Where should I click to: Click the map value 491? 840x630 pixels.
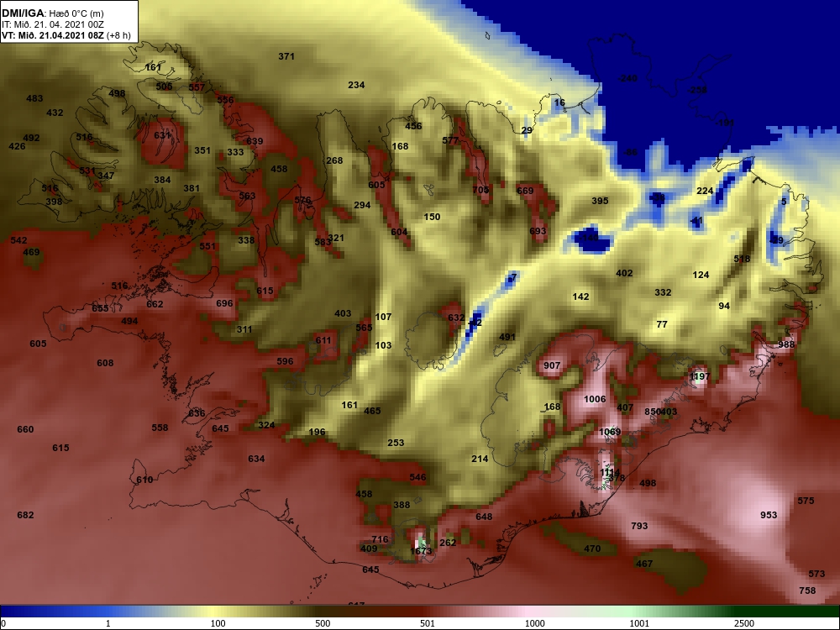[507, 337]
